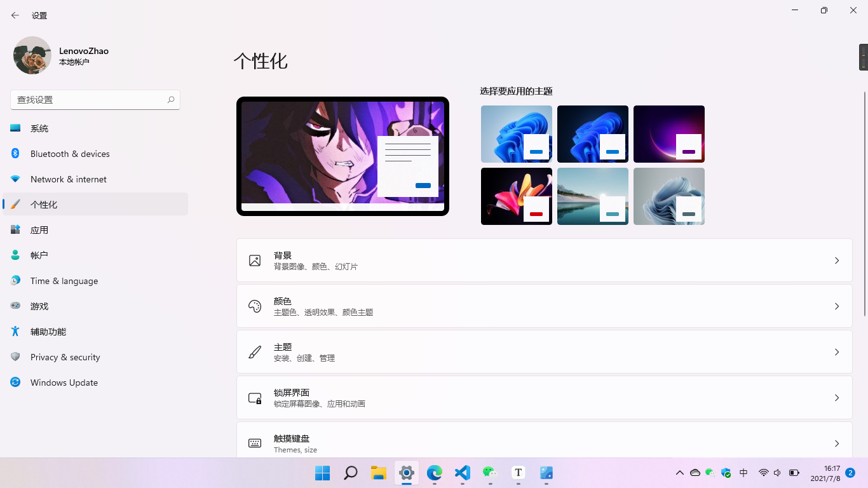Launch Microsoft Edge from taskbar

435,473
